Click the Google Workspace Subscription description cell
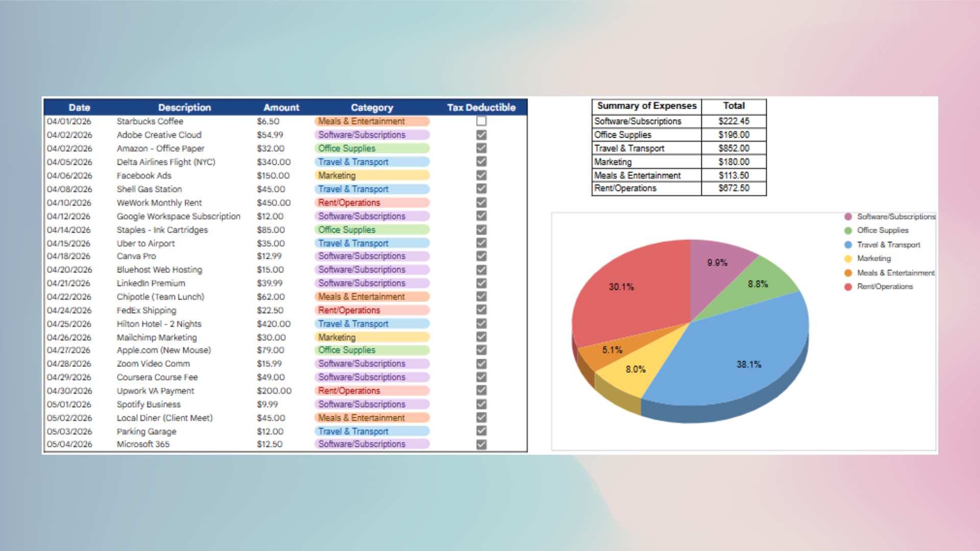980x551 pixels. (178, 216)
